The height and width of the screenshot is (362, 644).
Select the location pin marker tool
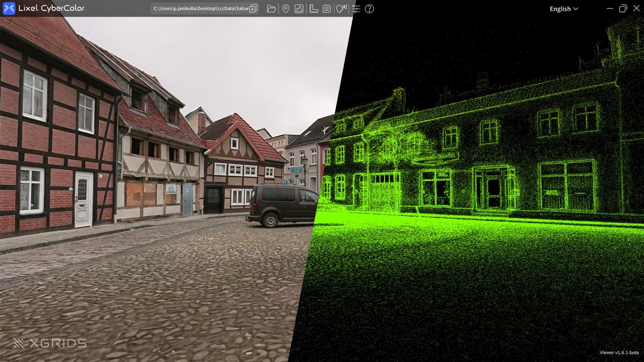(286, 9)
